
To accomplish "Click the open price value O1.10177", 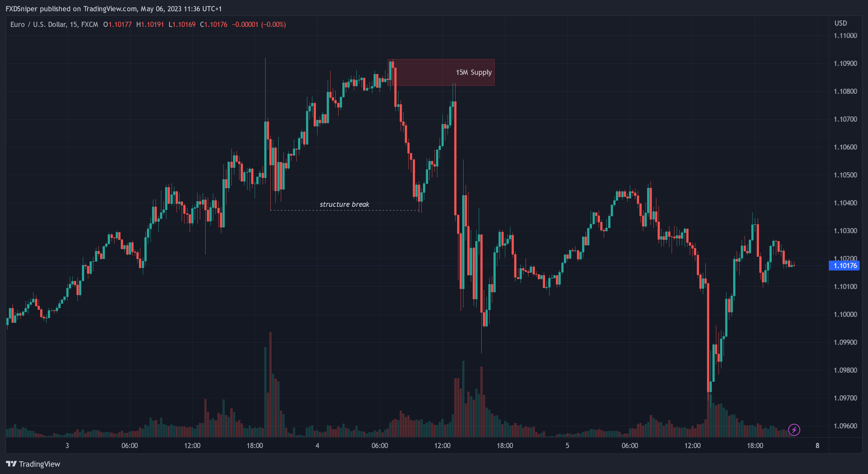I will coord(117,25).
